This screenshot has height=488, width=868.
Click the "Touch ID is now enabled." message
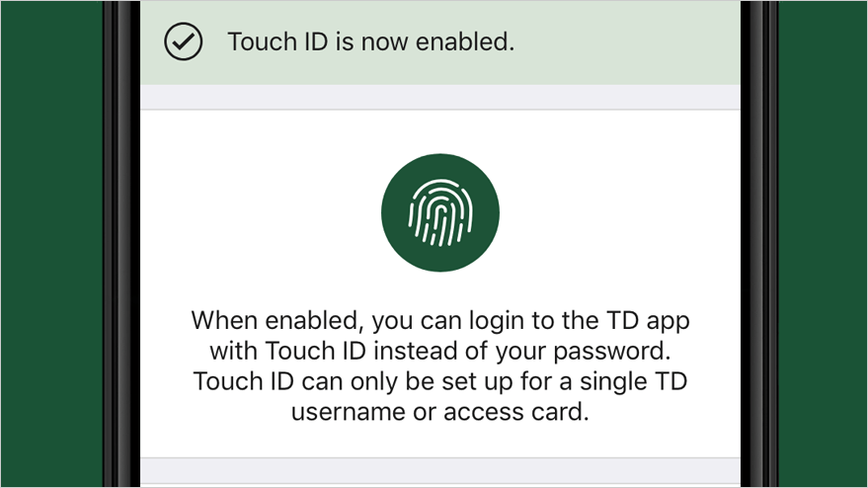pos(371,41)
